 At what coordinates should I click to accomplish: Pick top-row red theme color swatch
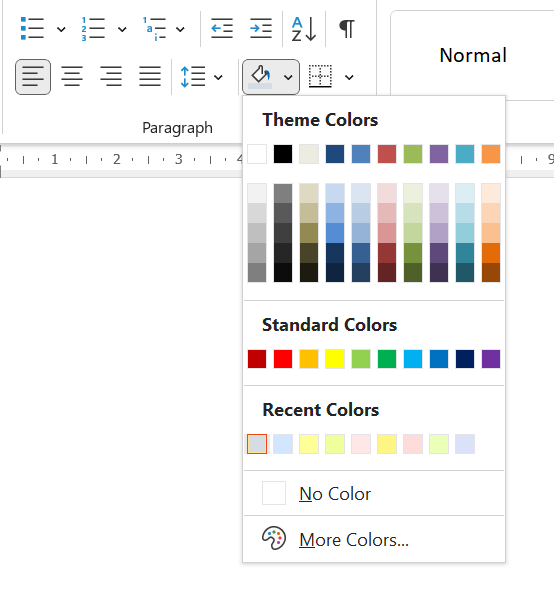[387, 154]
